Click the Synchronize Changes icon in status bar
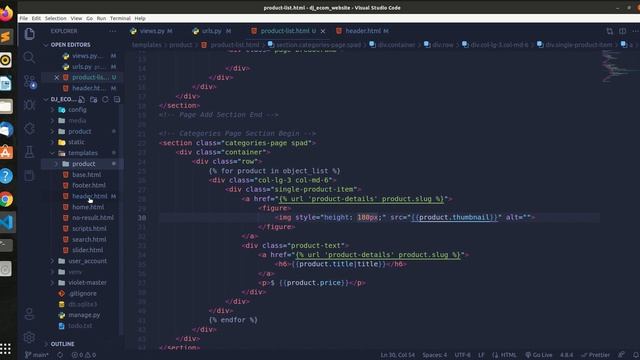Image resolution: width=640 pixels, height=360 pixels. click(60, 355)
